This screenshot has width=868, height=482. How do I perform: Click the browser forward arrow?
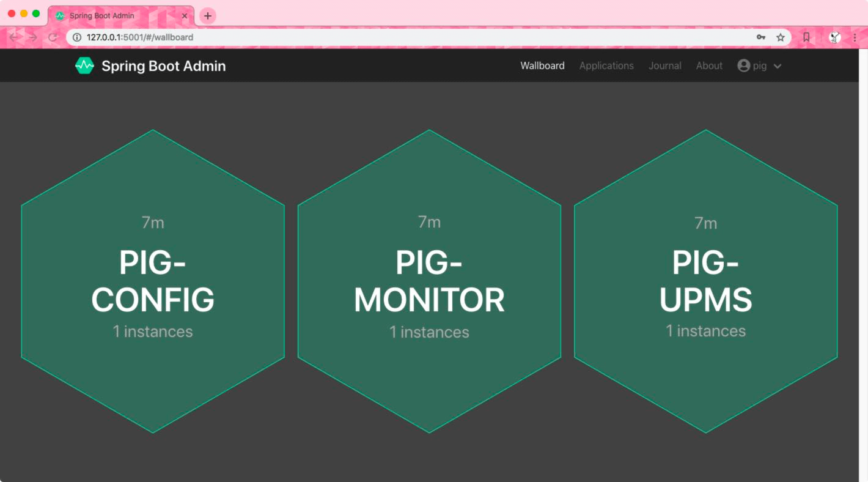pyautogui.click(x=33, y=37)
